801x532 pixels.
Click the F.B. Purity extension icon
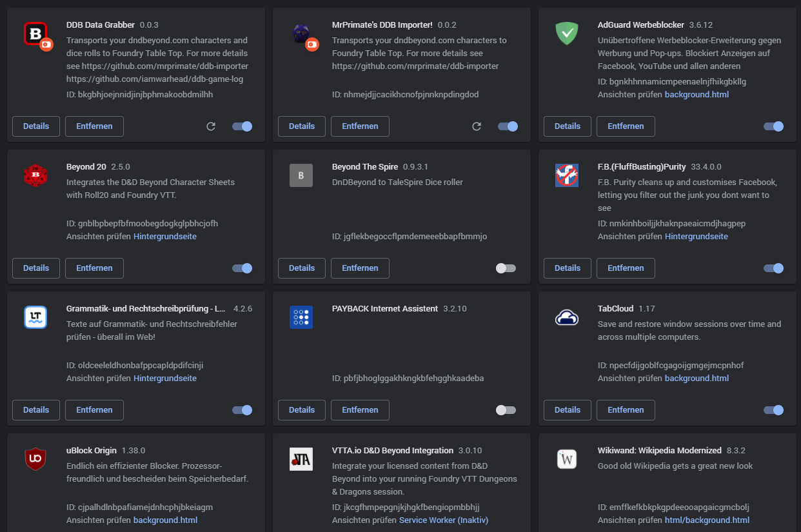(x=567, y=175)
